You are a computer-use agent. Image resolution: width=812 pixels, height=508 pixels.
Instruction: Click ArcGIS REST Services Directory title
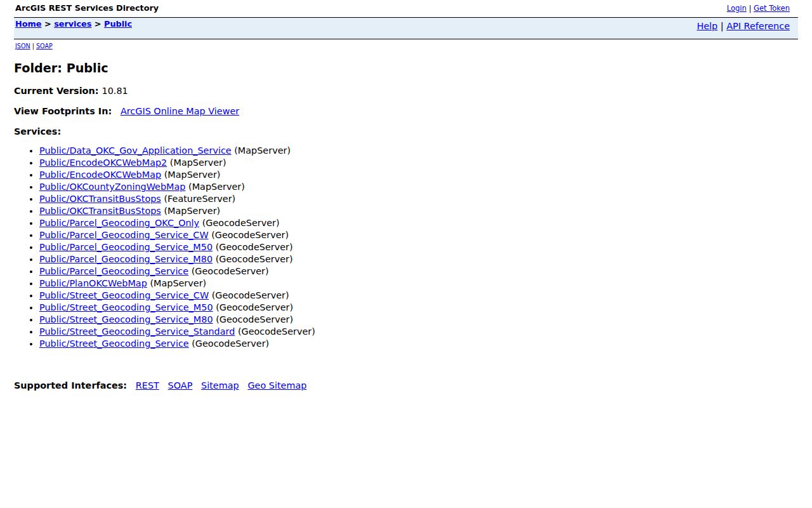pos(87,8)
